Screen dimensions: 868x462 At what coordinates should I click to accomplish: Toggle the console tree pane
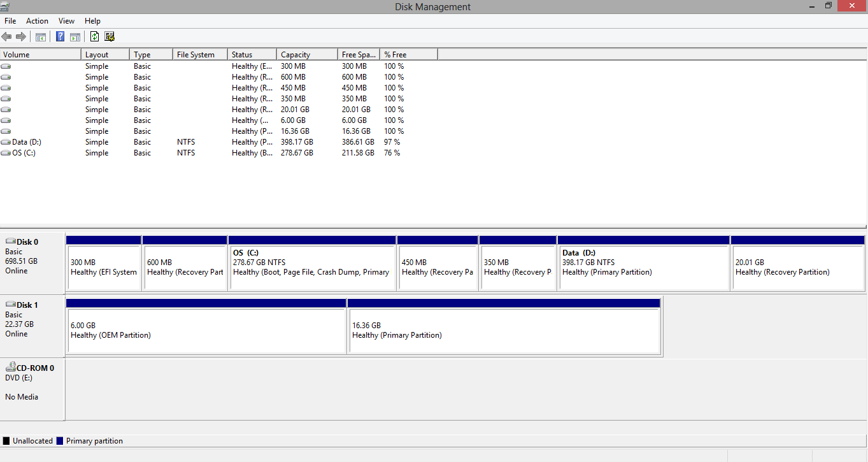pos(40,36)
